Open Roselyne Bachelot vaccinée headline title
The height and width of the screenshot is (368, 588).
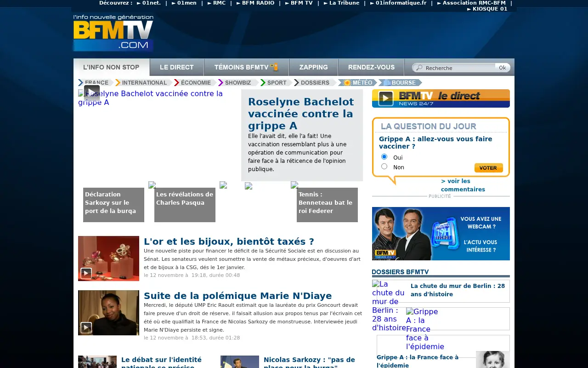301,114
